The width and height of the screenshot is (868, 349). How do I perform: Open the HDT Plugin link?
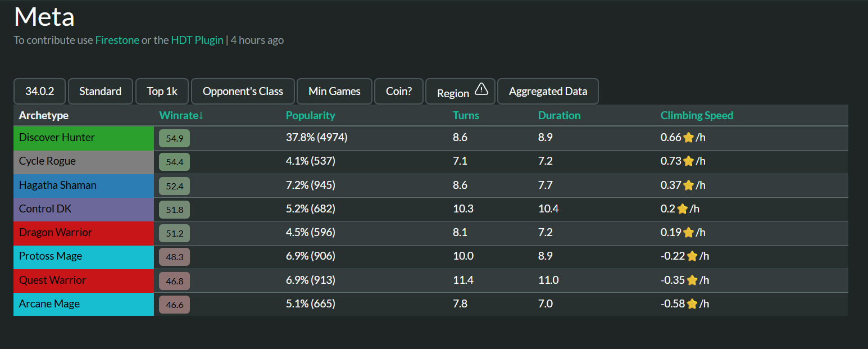pos(197,40)
